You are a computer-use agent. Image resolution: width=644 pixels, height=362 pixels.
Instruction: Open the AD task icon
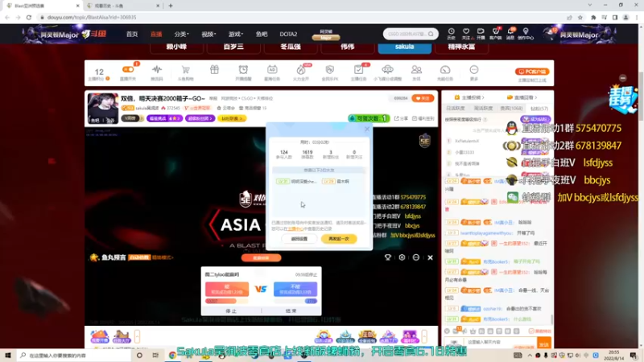272,69
